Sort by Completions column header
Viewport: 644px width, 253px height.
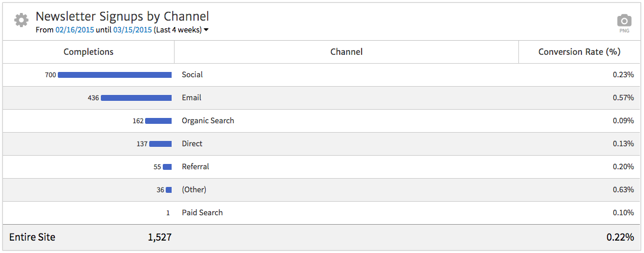click(88, 52)
